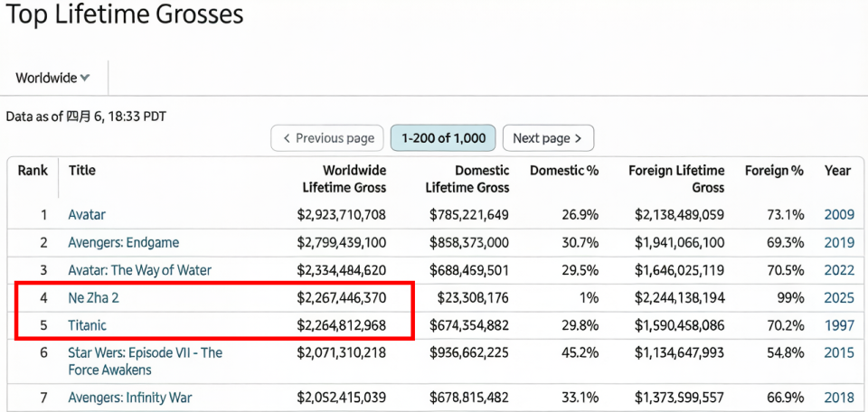Go to the Next page
The width and height of the screenshot is (868, 412).
(x=547, y=138)
